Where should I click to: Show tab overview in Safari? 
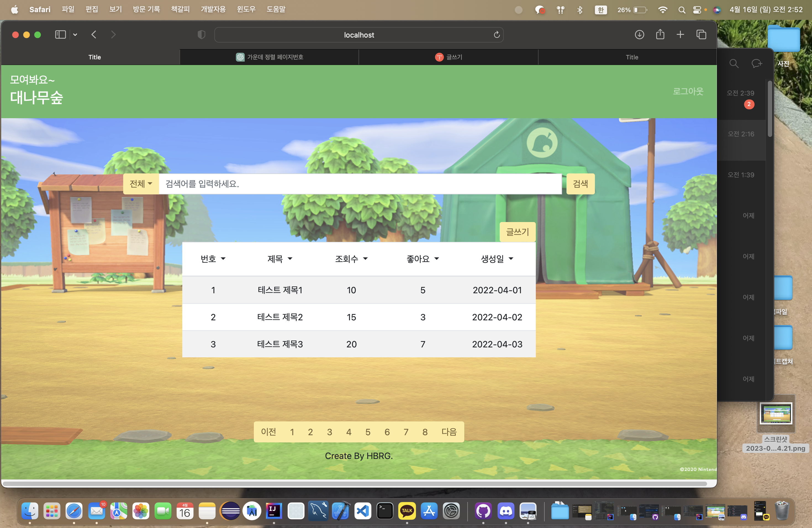(x=701, y=35)
